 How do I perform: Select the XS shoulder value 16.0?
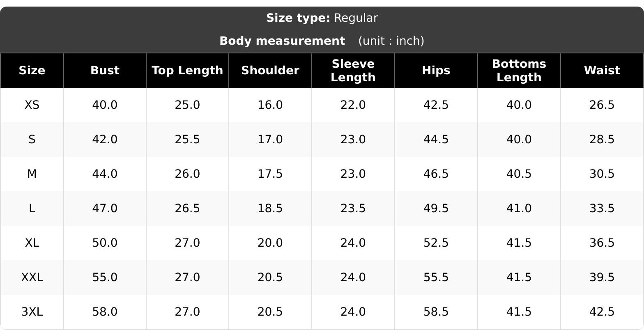pyautogui.click(x=270, y=105)
